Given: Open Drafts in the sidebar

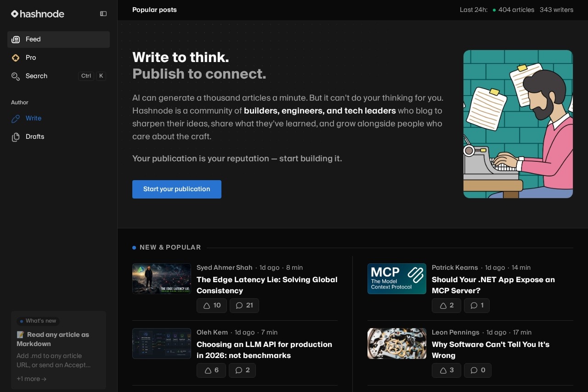Looking at the screenshot, I should click(58, 137).
